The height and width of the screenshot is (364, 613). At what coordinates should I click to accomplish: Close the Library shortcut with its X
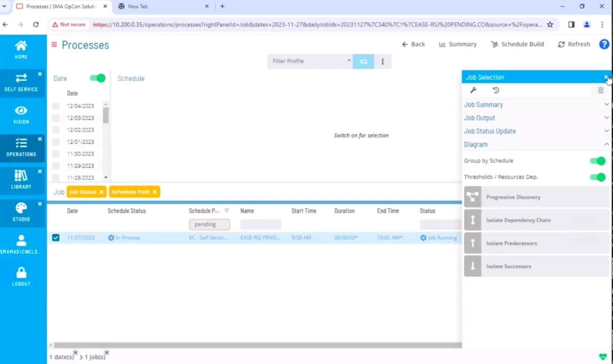click(x=40, y=172)
